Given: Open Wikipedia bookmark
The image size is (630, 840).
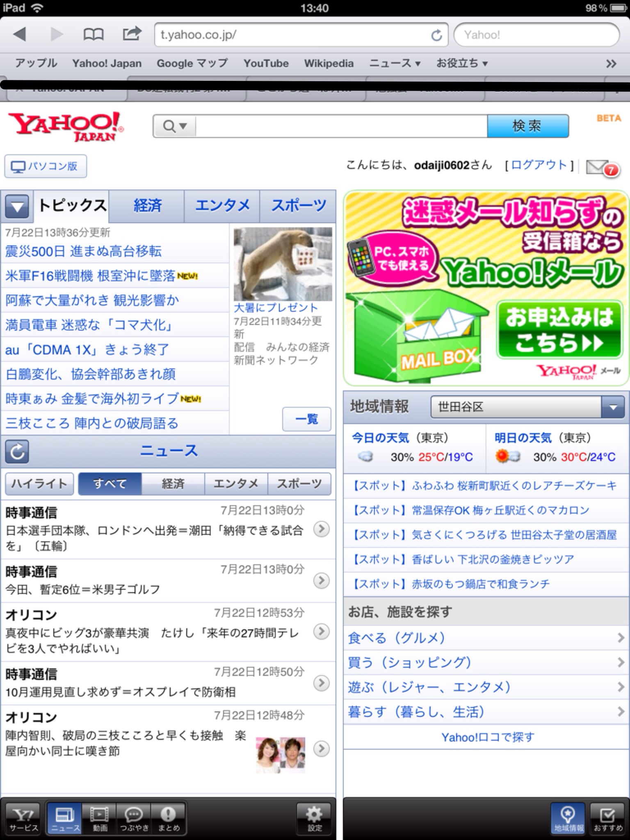Looking at the screenshot, I should click(x=329, y=63).
